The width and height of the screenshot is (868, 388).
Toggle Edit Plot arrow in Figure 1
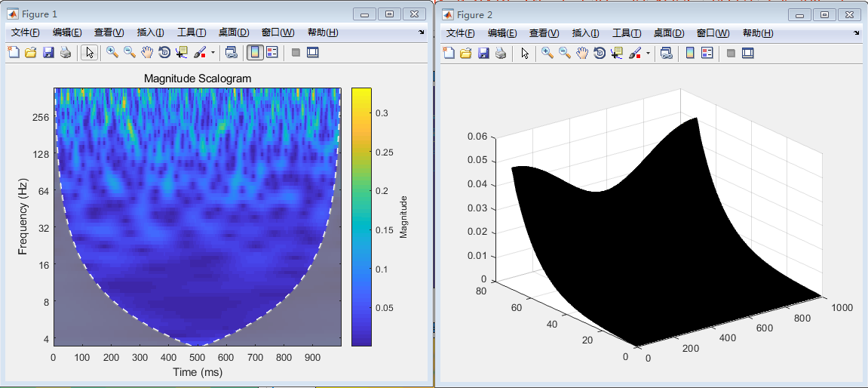[x=89, y=53]
